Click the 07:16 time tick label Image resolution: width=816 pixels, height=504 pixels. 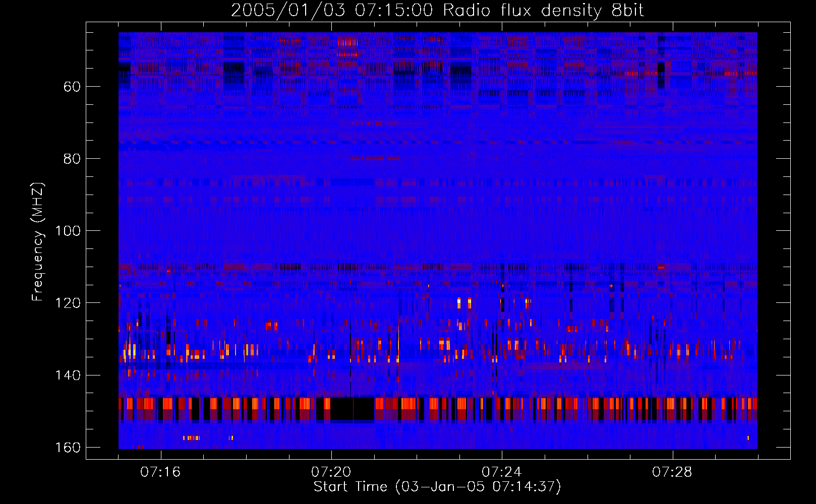160,472
